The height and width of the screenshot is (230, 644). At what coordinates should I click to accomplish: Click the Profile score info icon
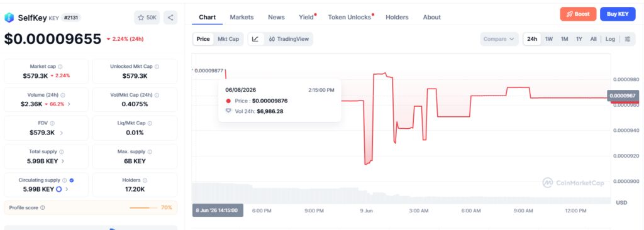[43, 208]
